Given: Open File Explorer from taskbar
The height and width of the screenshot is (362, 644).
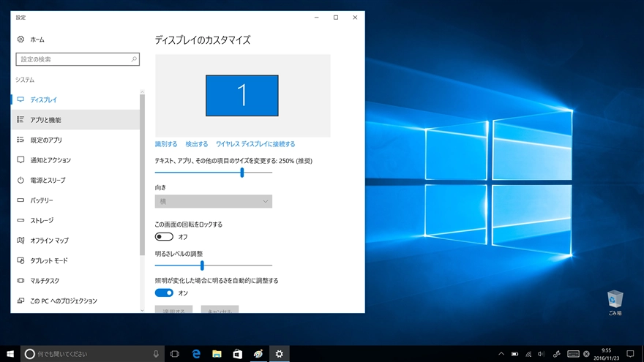Looking at the screenshot, I should (x=217, y=354).
